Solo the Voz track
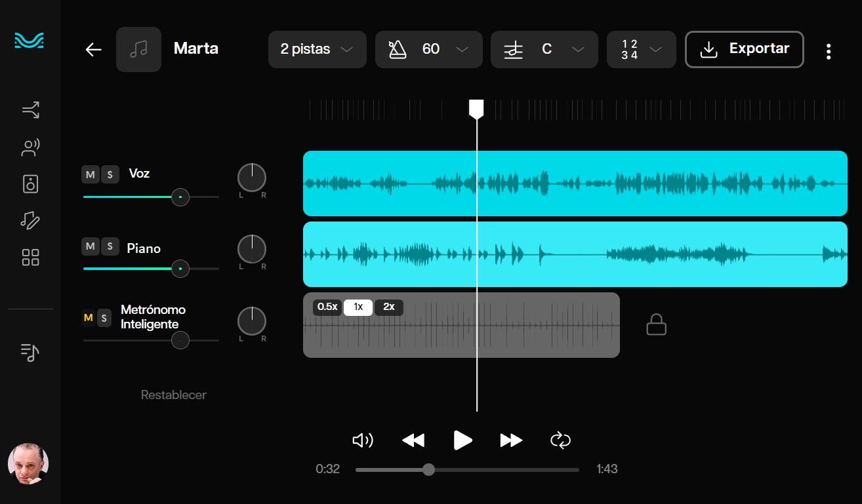This screenshot has height=504, width=862. coord(110,174)
